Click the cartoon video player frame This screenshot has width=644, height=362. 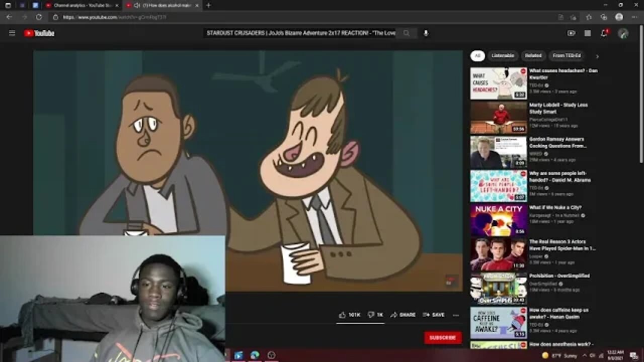pyautogui.click(x=248, y=171)
